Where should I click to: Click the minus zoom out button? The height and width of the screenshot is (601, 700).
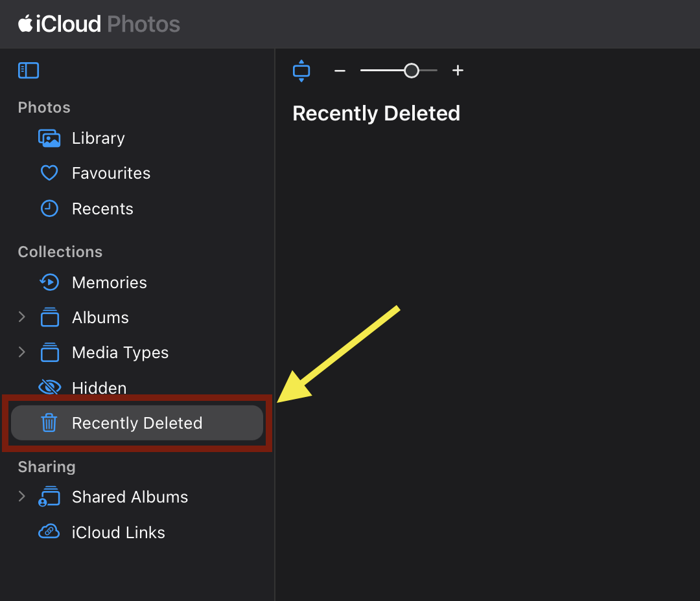[340, 71]
